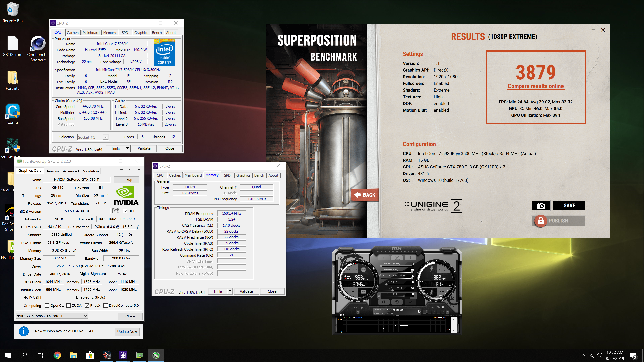The image size is (644, 362).
Task: Open the Windows Start menu
Action: click(x=8, y=355)
